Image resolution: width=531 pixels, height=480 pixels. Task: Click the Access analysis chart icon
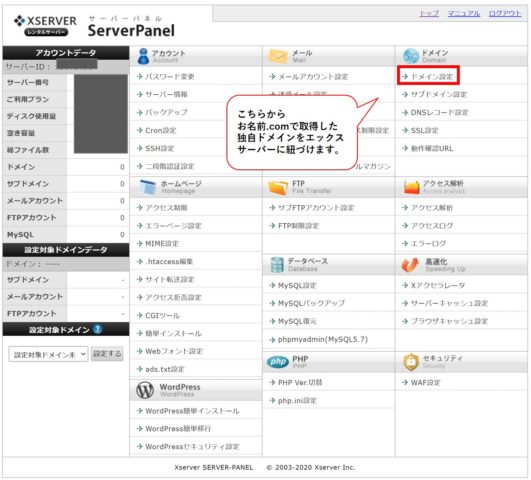(x=411, y=187)
